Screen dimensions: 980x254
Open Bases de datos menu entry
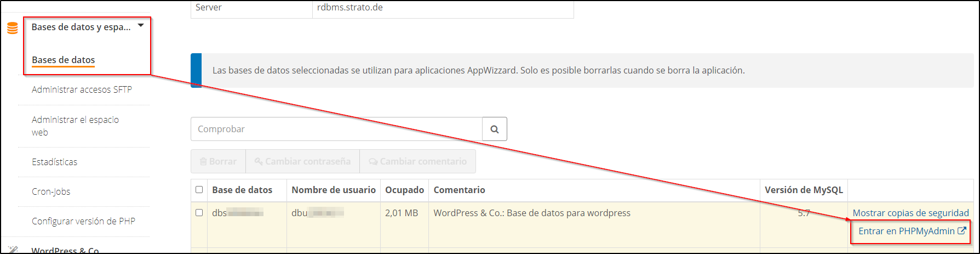[x=64, y=60]
